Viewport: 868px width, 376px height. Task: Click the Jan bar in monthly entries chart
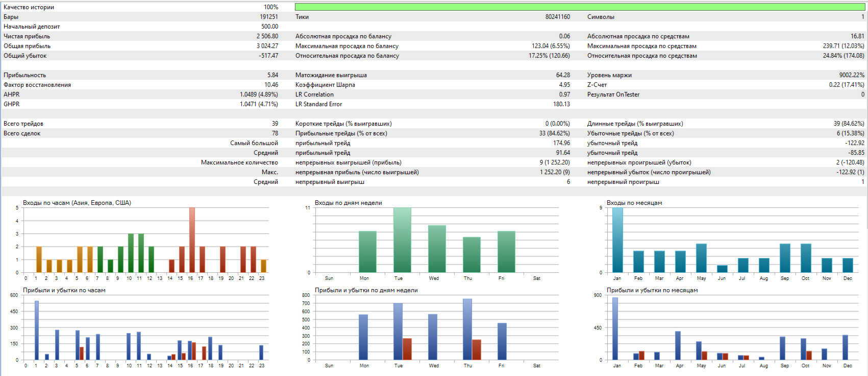click(617, 240)
